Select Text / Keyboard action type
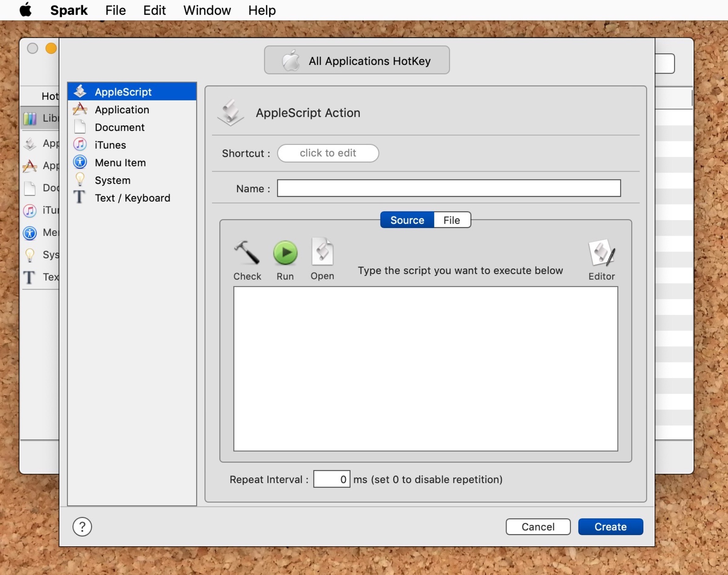Screen dimensions: 728x575 (132, 198)
